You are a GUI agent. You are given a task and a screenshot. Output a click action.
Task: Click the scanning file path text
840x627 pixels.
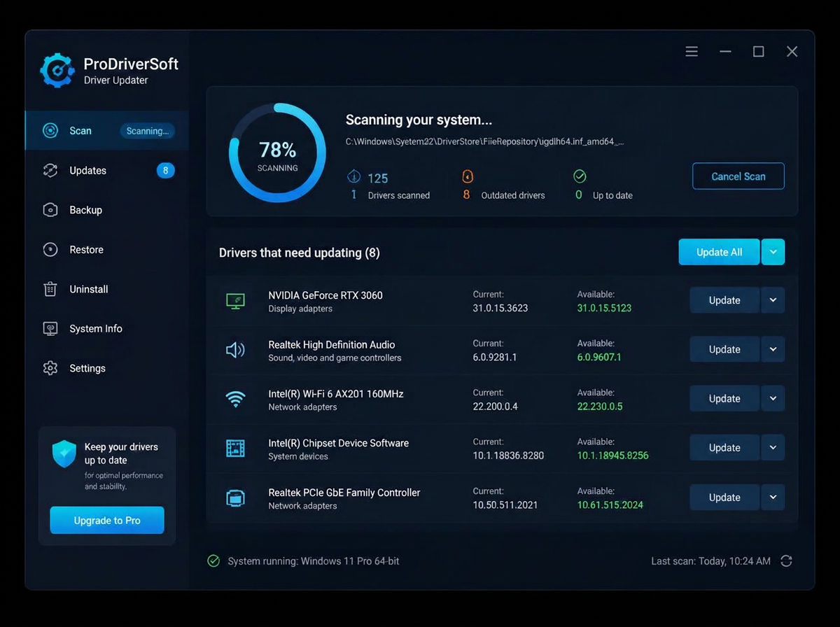485,141
